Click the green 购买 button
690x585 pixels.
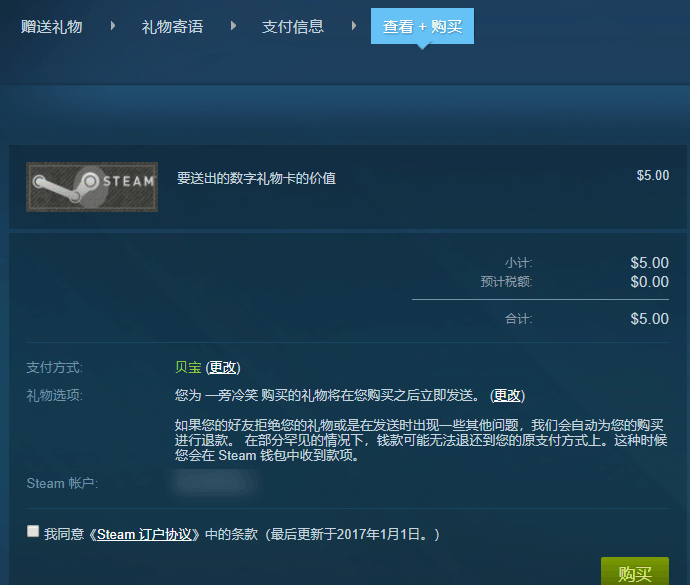[635, 571]
